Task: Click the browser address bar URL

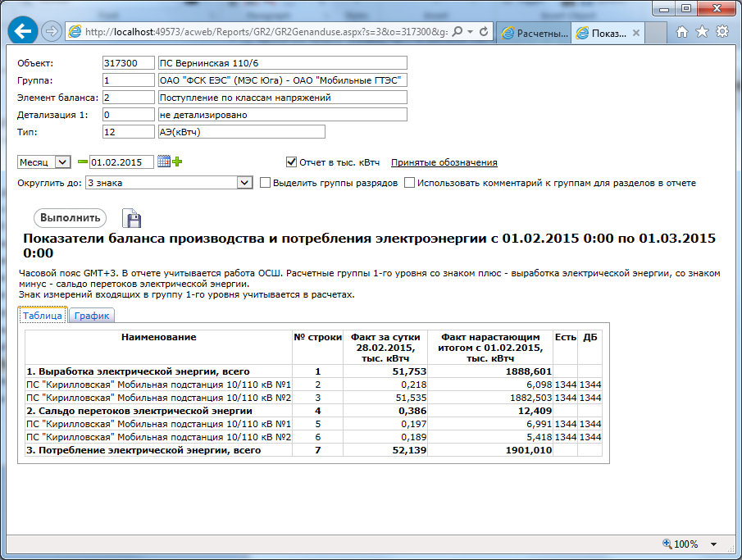Action: [x=266, y=32]
